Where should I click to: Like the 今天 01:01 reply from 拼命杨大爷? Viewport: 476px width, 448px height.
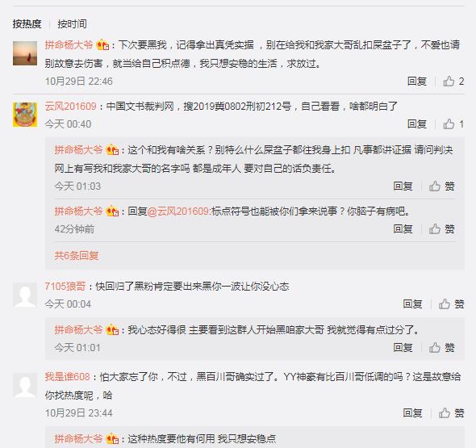tap(441, 348)
